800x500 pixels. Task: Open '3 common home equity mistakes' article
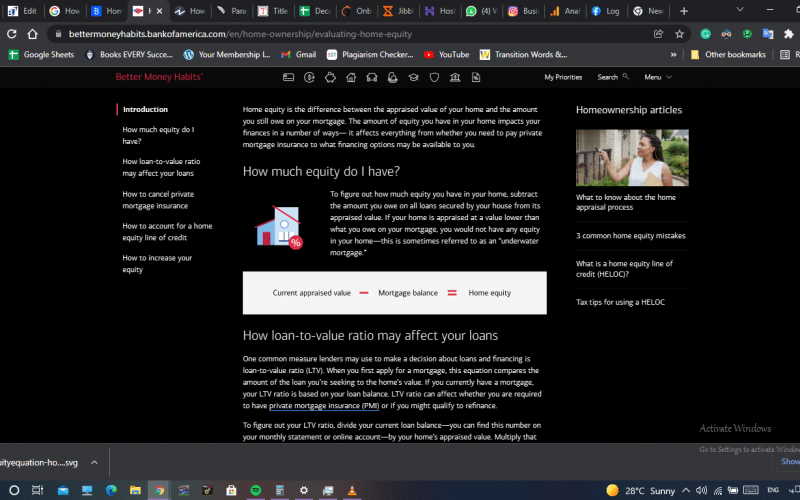(x=630, y=236)
